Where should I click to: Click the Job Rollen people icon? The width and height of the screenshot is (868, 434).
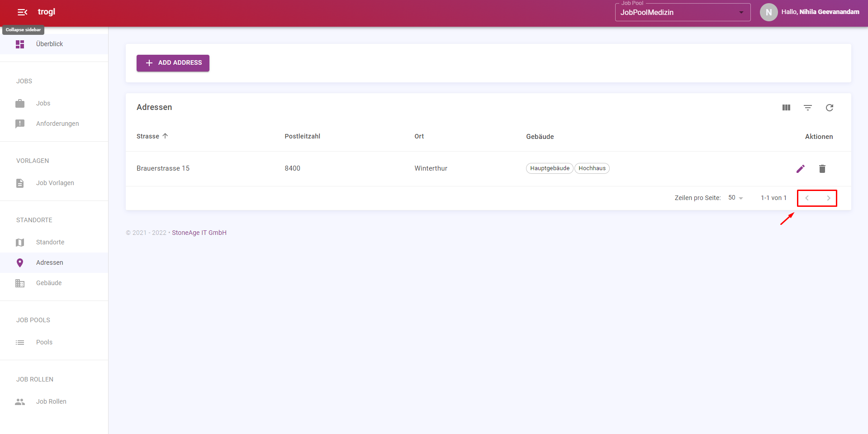(x=20, y=401)
